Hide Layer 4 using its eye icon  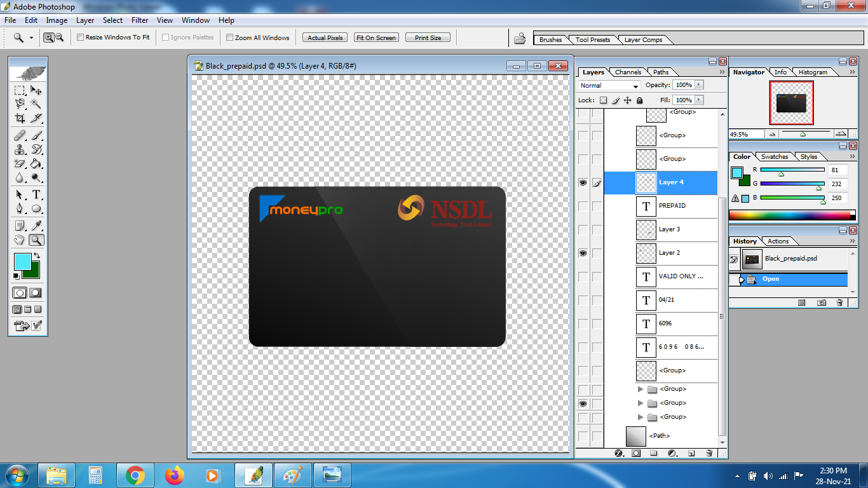[583, 182]
